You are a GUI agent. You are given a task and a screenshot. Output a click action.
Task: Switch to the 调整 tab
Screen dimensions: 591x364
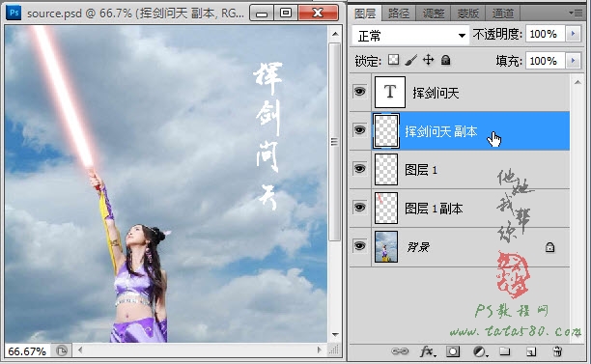coord(433,14)
